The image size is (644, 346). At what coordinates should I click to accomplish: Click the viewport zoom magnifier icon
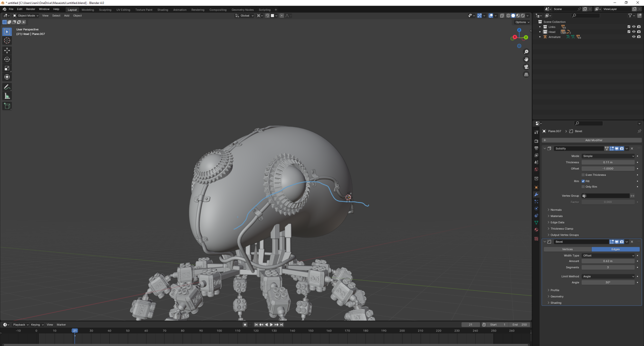[526, 52]
